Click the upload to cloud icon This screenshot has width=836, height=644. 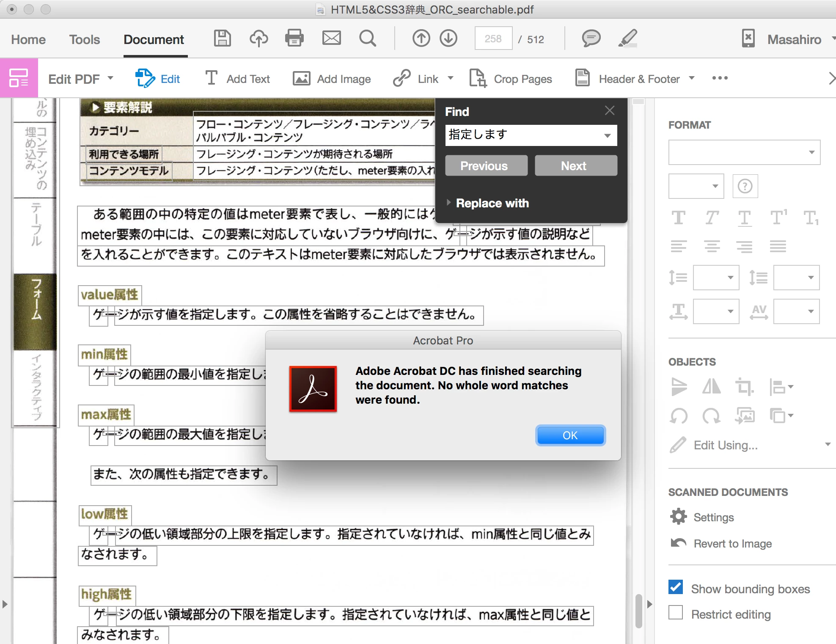click(x=258, y=39)
